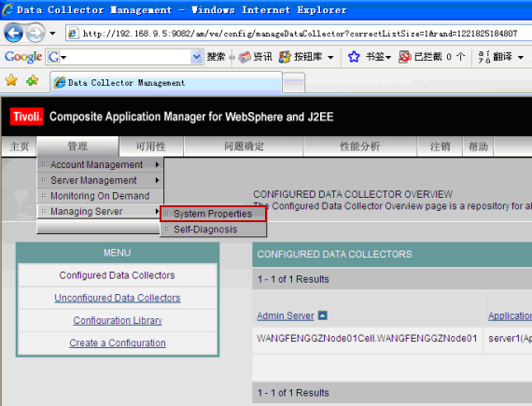532x406 pixels.
Task: Click the address bar URL field
Action: (300, 34)
